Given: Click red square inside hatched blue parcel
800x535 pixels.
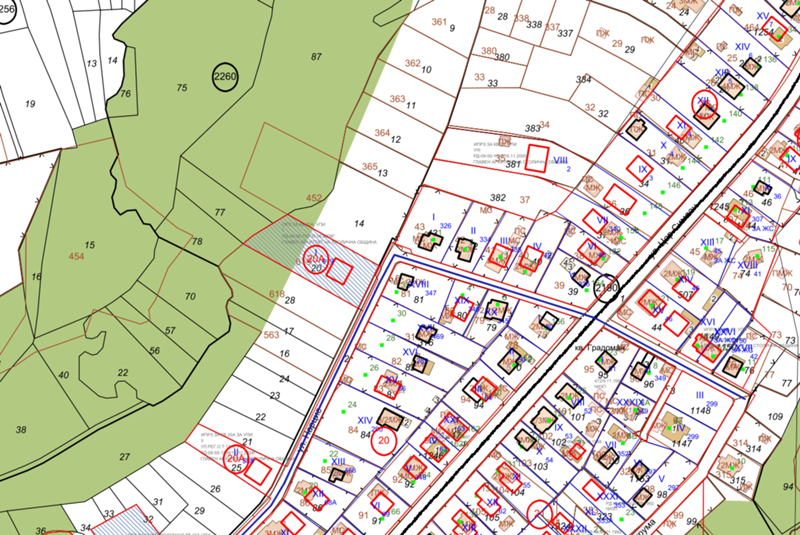Looking at the screenshot, I should pos(339,271).
